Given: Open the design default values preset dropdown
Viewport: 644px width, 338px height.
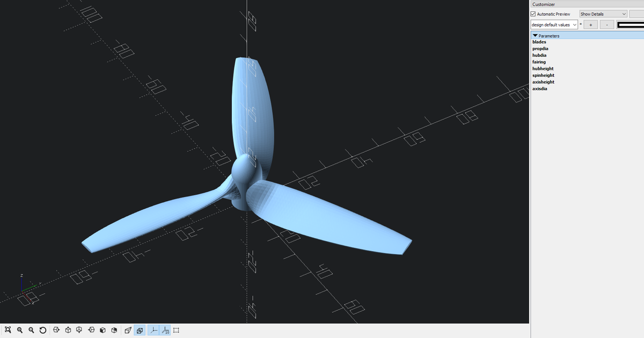Looking at the screenshot, I should [553, 24].
